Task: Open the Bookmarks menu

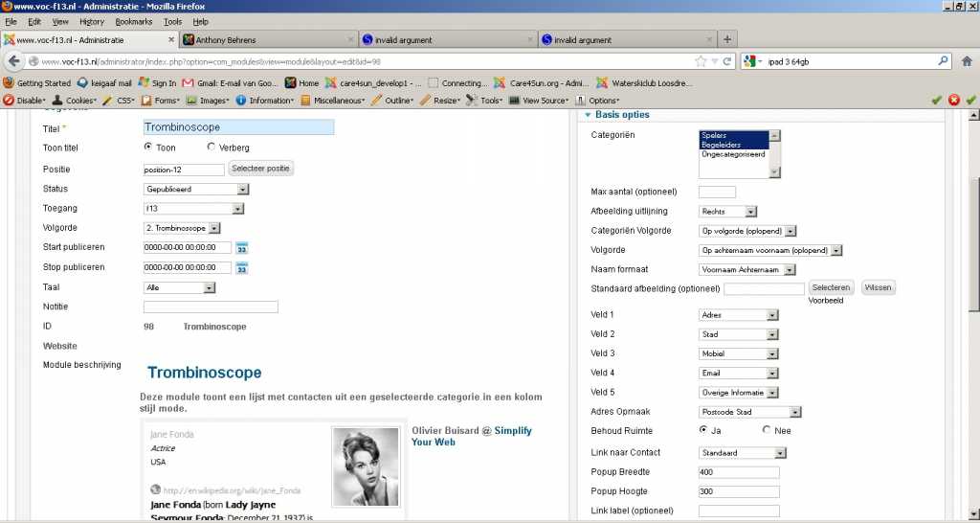Action: coord(133,21)
